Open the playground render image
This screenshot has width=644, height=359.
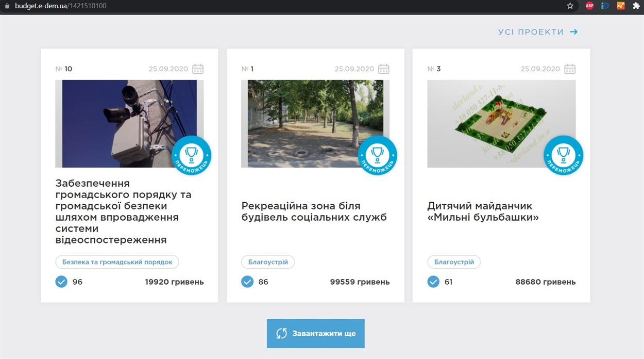tap(501, 124)
